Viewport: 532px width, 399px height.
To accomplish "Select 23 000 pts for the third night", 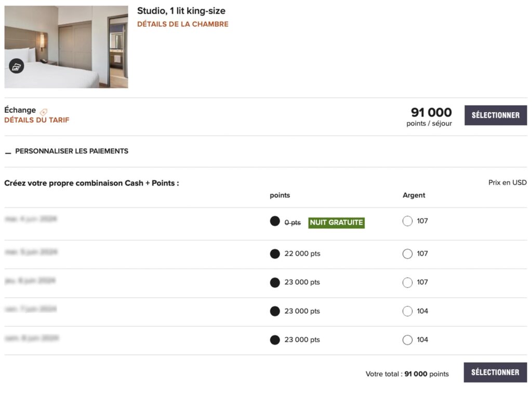I will tap(275, 283).
